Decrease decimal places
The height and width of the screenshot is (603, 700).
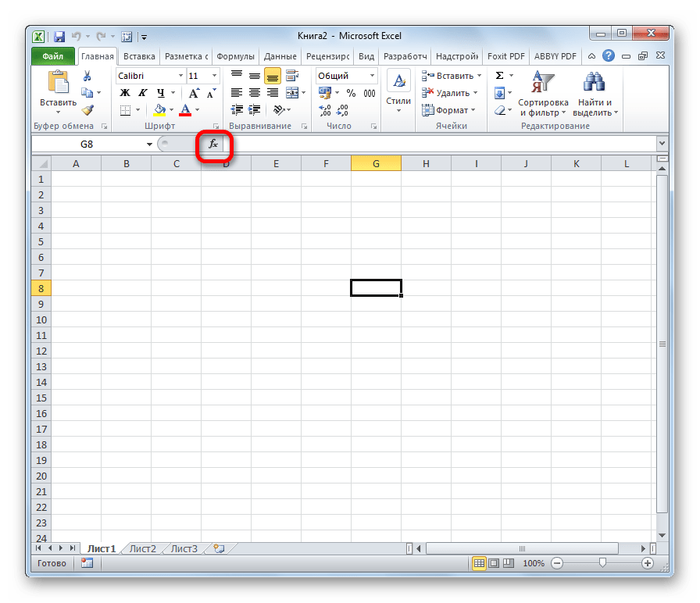click(x=342, y=110)
